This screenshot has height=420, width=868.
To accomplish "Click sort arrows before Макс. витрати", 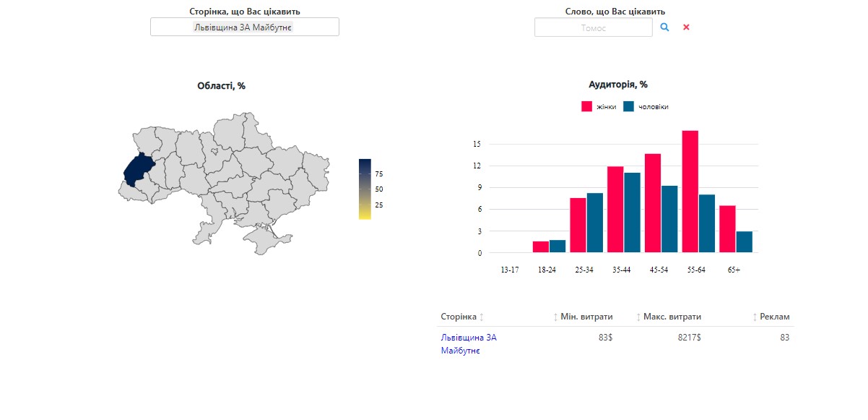I will point(638,317).
